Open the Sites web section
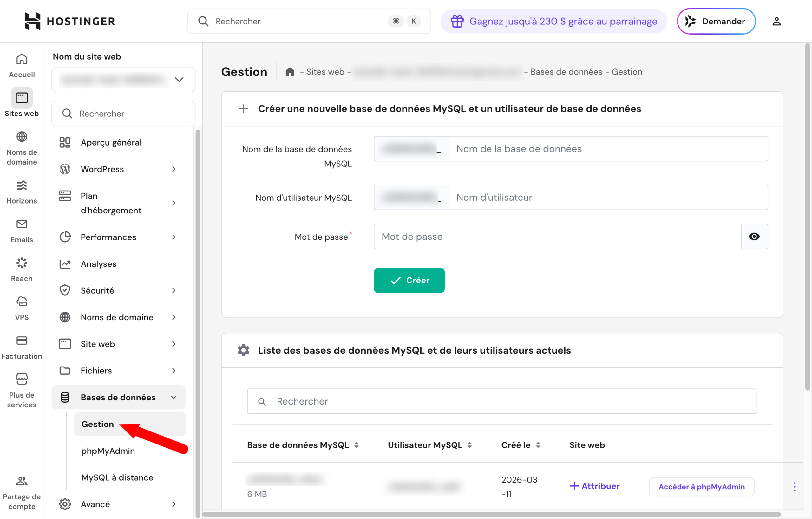Screen dimensions: 812x519 click(22, 102)
